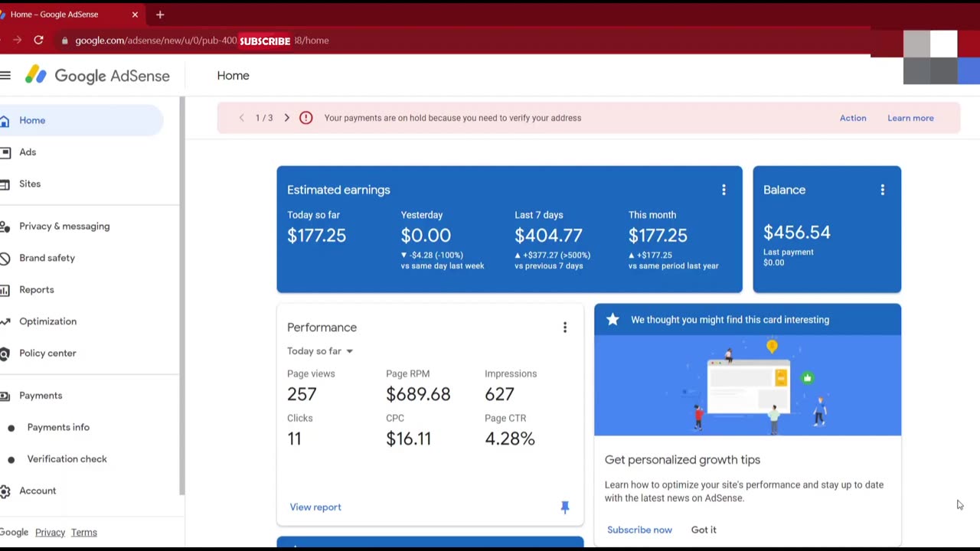
Task: Click Subscribe now button
Action: pos(639,530)
